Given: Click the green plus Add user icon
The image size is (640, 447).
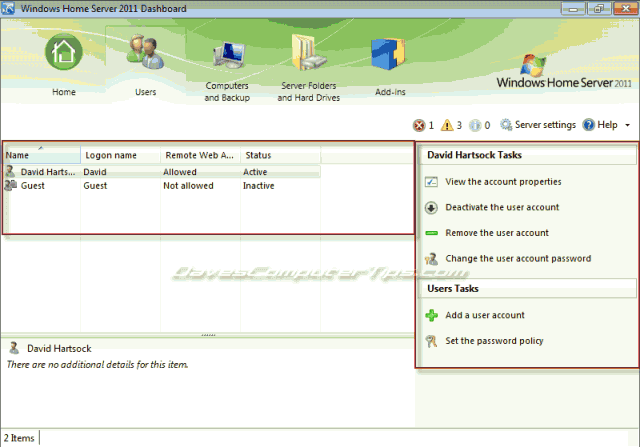Looking at the screenshot, I should coord(431,315).
